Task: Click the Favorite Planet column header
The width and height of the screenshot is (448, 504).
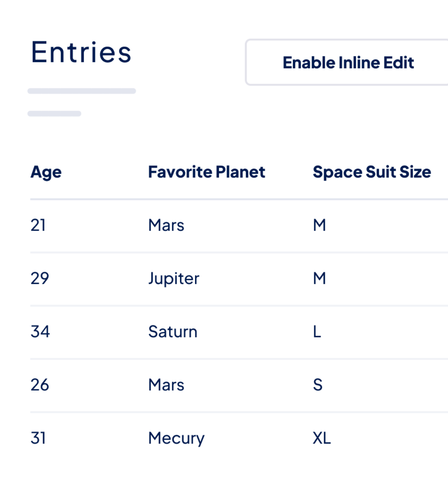Action: 206,172
